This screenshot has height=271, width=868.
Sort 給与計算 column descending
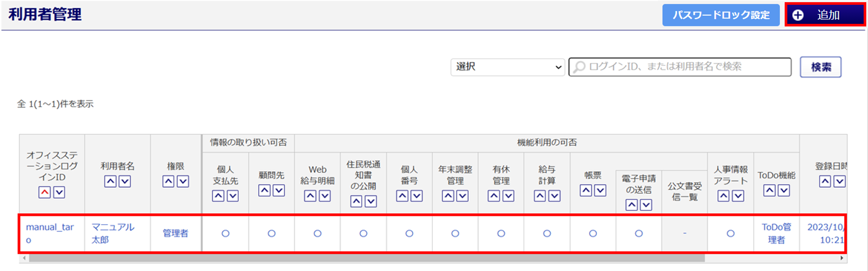pos(554,196)
